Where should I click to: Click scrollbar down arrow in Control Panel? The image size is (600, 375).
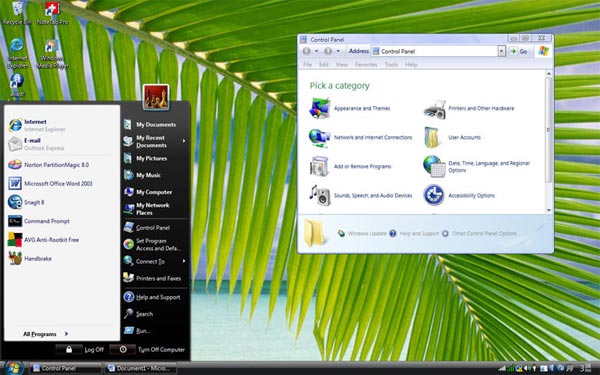[x=549, y=210]
